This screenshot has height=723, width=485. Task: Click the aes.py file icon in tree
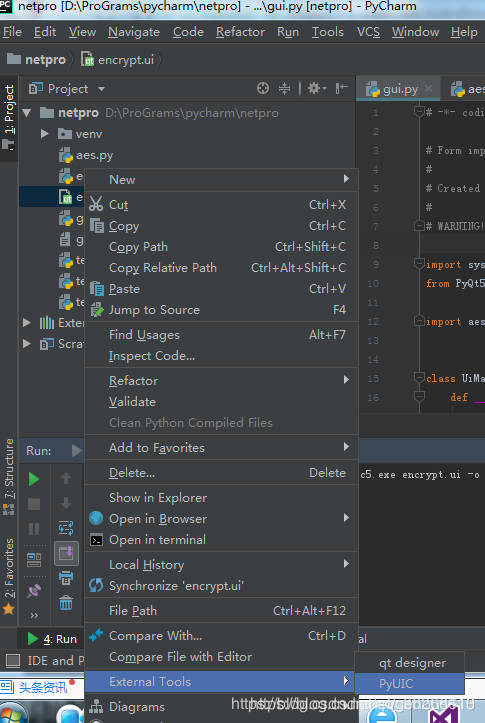point(66,155)
